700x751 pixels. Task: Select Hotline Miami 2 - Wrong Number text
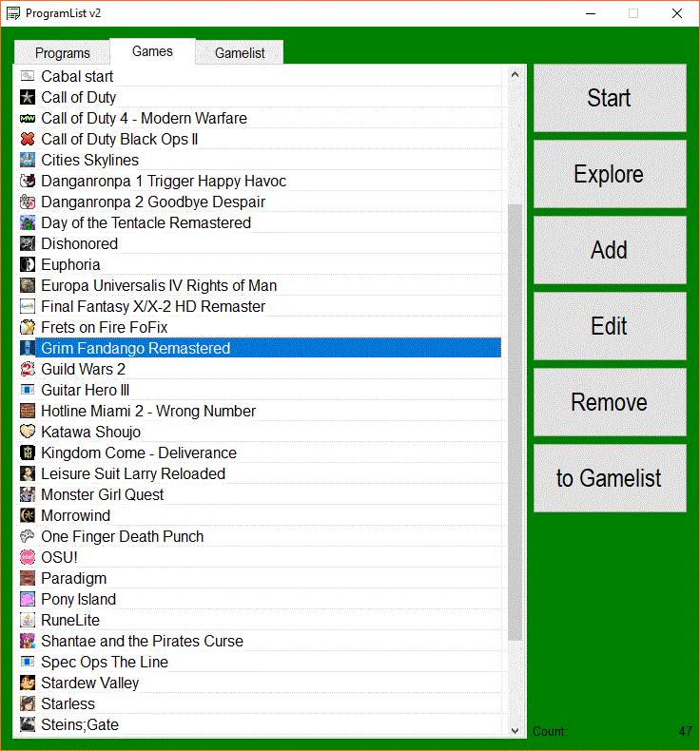148,411
